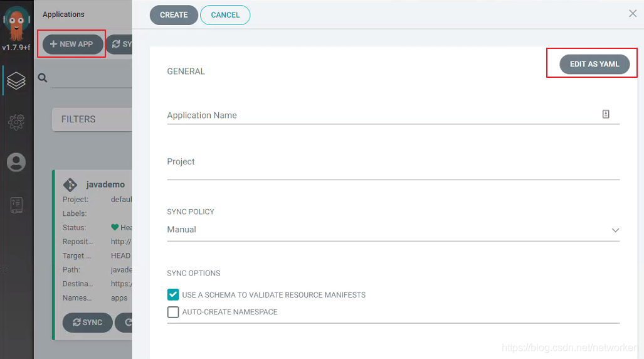Open the Applications layers icon in sidebar
The image size is (644, 359).
pos(16,80)
